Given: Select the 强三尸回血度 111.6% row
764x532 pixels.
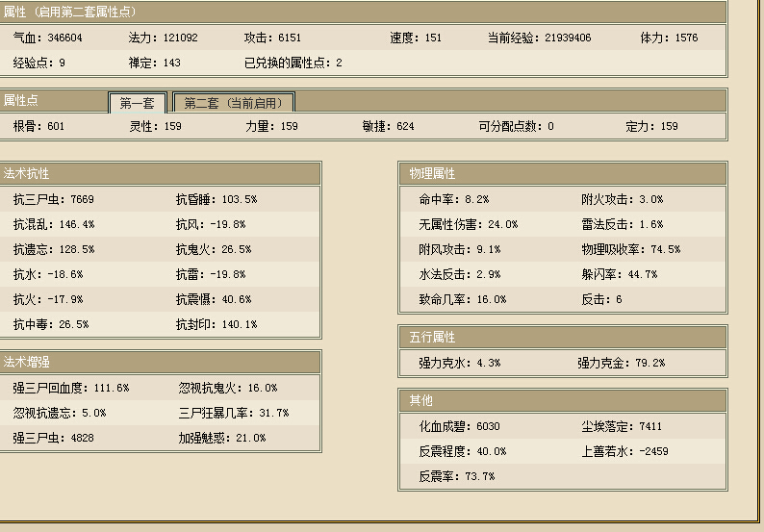Looking at the screenshot, I should pos(71,389).
